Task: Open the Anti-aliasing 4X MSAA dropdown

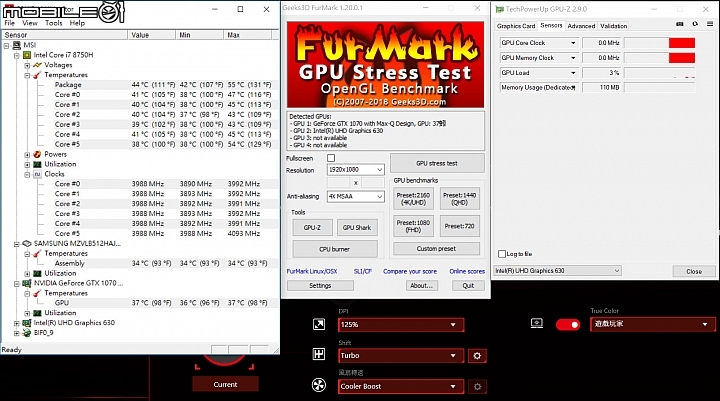Action: [x=356, y=197]
